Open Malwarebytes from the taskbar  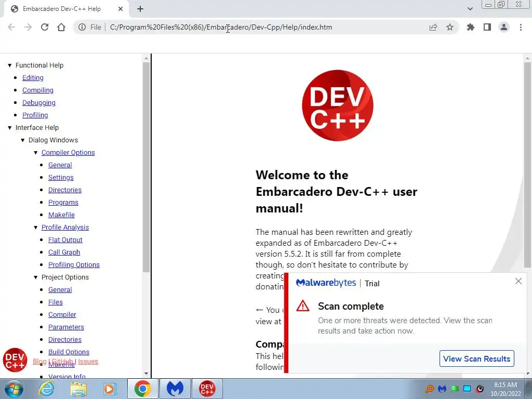pyautogui.click(x=175, y=389)
